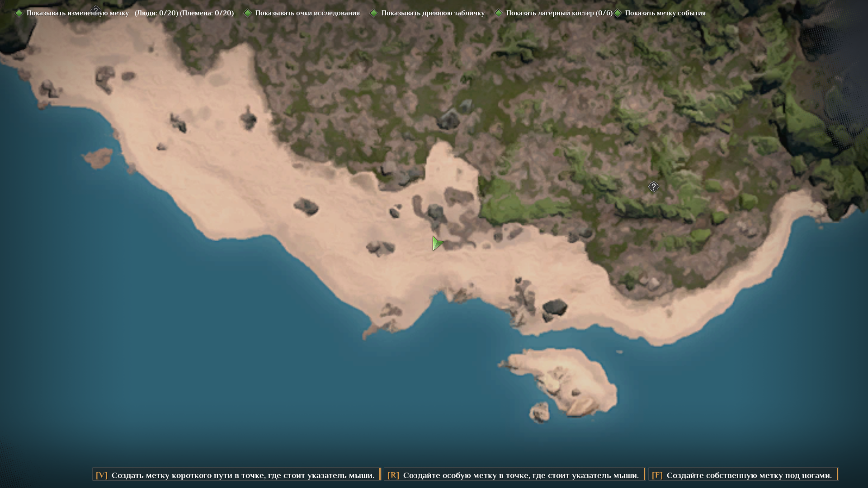Click the green player arrow marker
This screenshot has height=488, width=868.
pyautogui.click(x=437, y=244)
